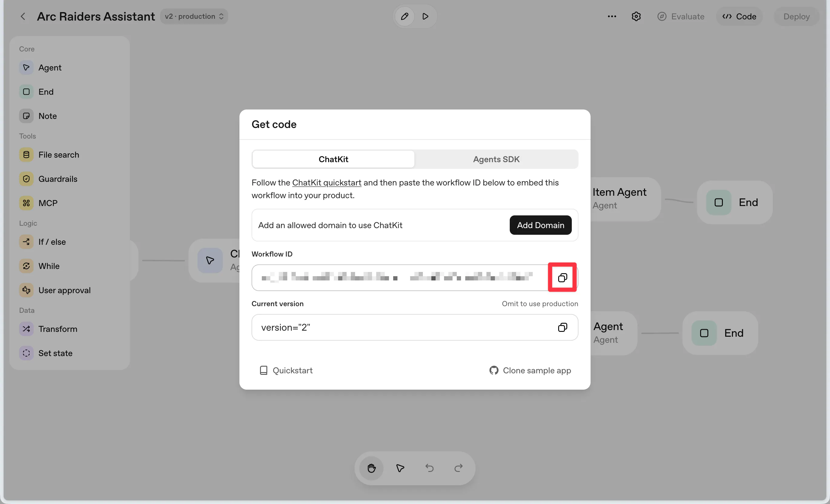Image resolution: width=830 pixels, height=504 pixels.
Task: Open the ChatKit quickstart link
Action: pyautogui.click(x=326, y=182)
